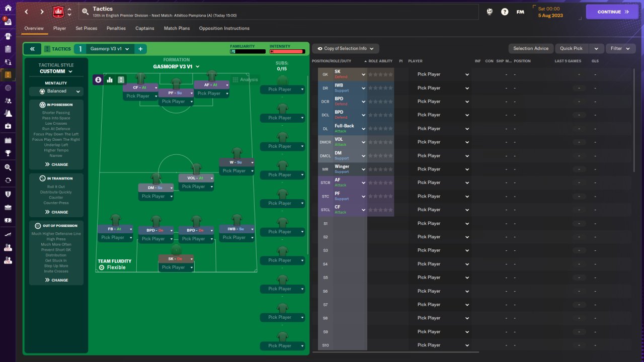The image size is (644, 362).
Task: Click CHANGE under Out Of Possession
Action: tap(56, 280)
